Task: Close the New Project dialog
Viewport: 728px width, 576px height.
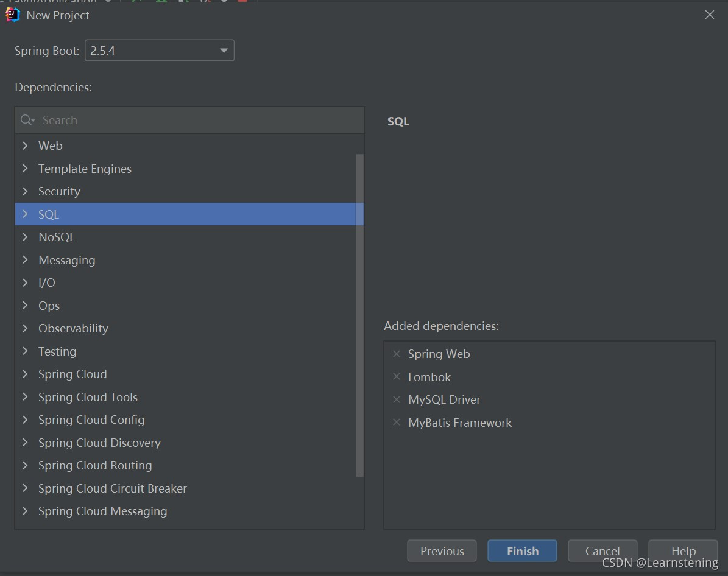Action: tap(710, 15)
